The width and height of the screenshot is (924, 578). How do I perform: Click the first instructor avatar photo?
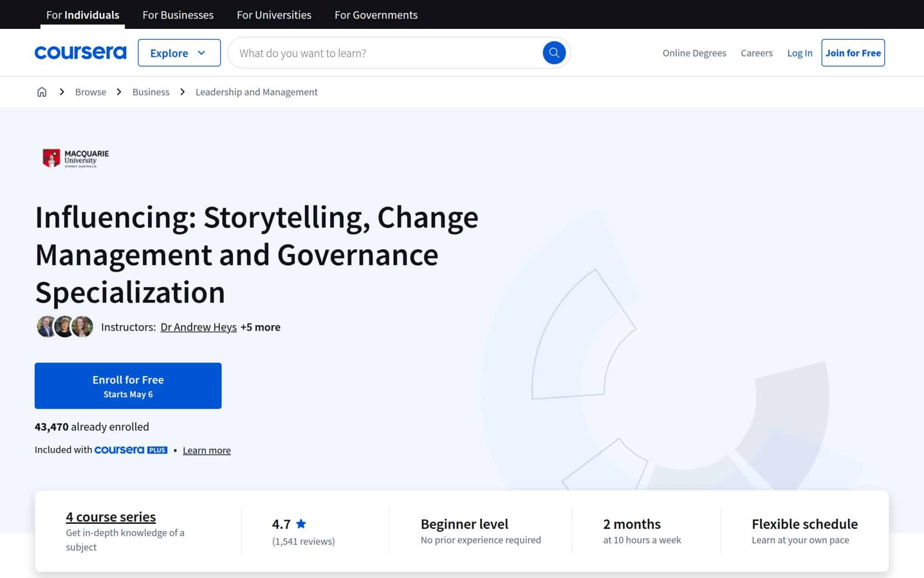coord(46,326)
